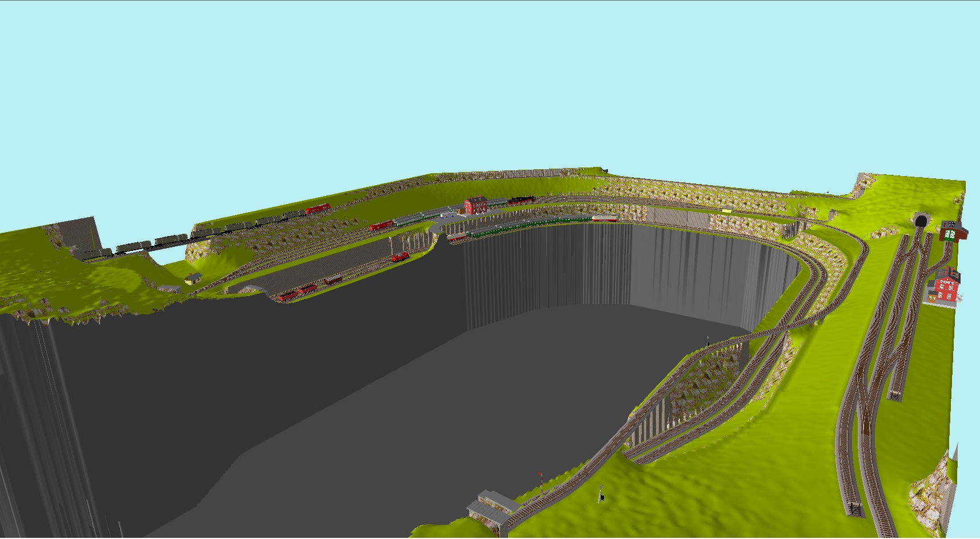Screen dimensions: 980x539
Task: Select the cream and red electric locomotive
Action: 605,218
